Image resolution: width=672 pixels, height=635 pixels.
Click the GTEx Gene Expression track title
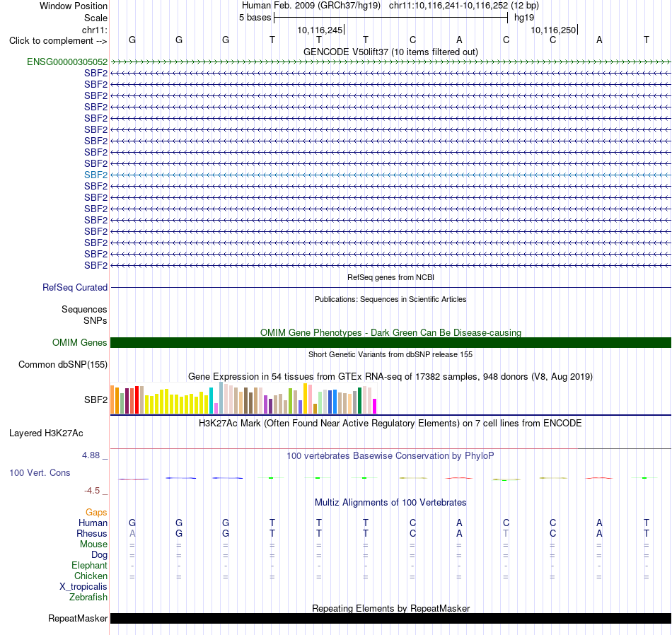[390, 377]
